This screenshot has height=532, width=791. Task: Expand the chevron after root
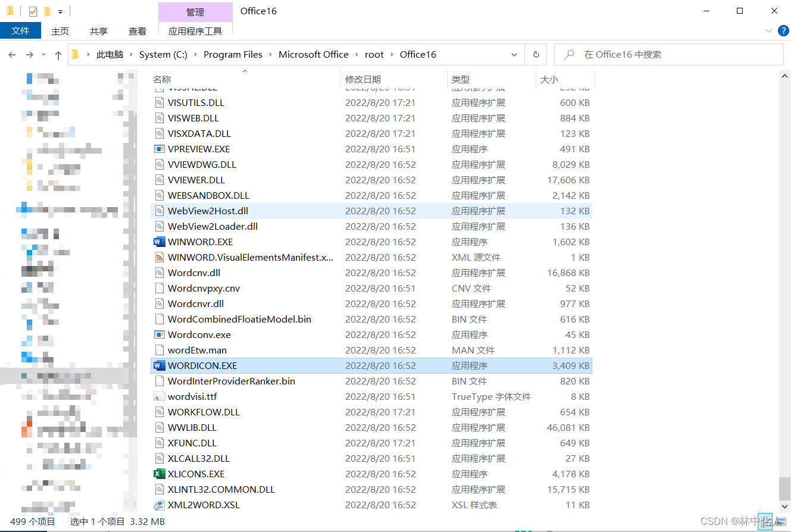point(392,54)
